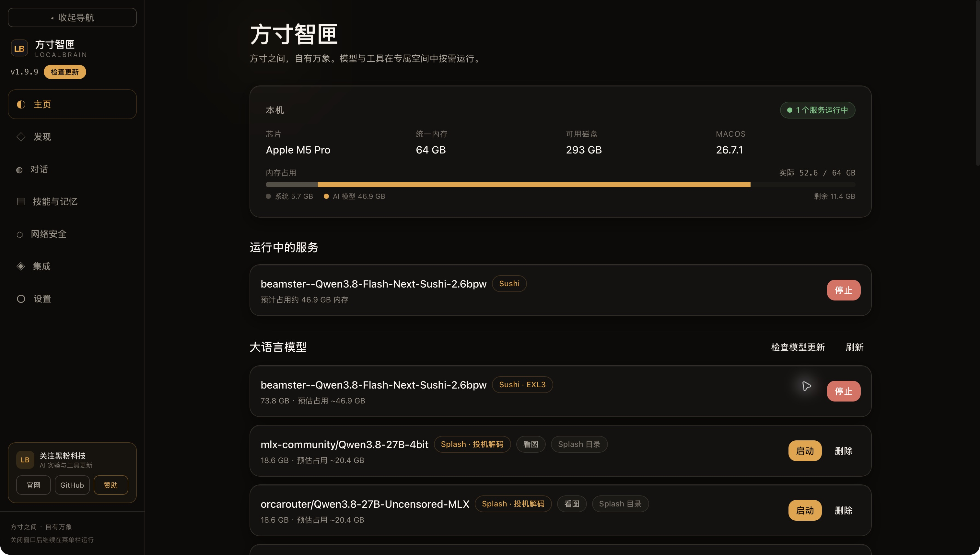
Task: Click the memory usage progress bar
Action: pos(560,185)
